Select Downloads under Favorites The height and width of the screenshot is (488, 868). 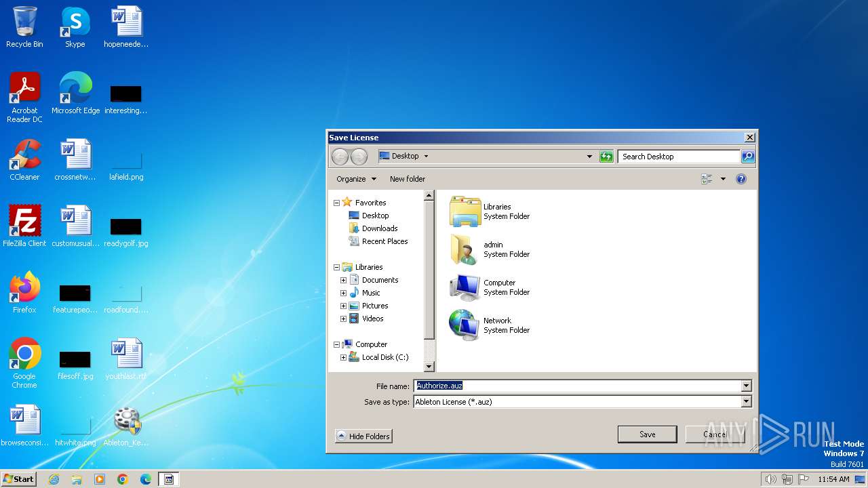(373, 228)
